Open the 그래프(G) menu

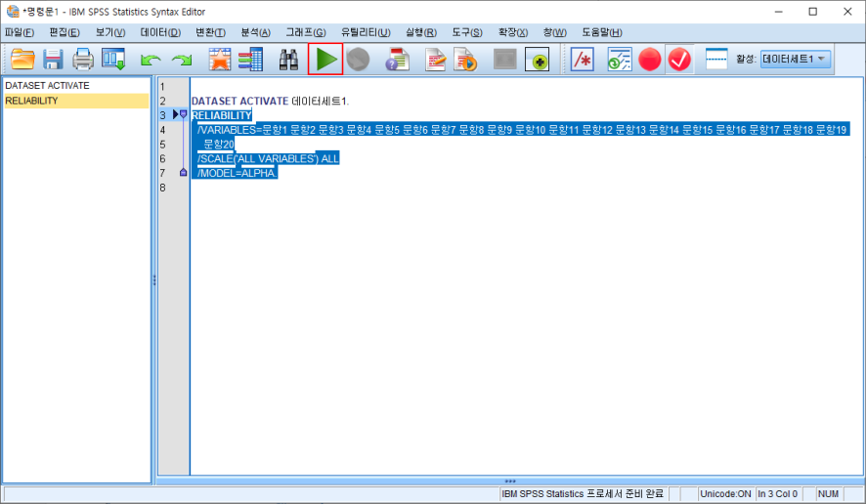coord(306,32)
